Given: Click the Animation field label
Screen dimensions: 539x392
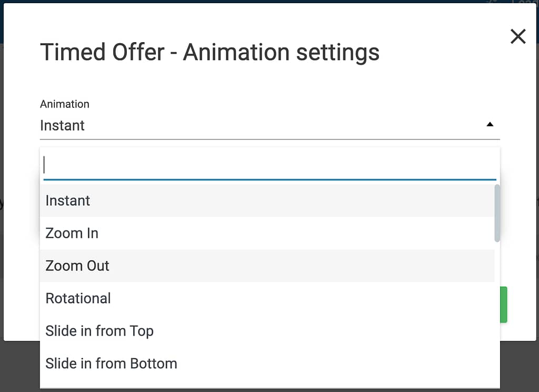Looking at the screenshot, I should (x=65, y=104).
